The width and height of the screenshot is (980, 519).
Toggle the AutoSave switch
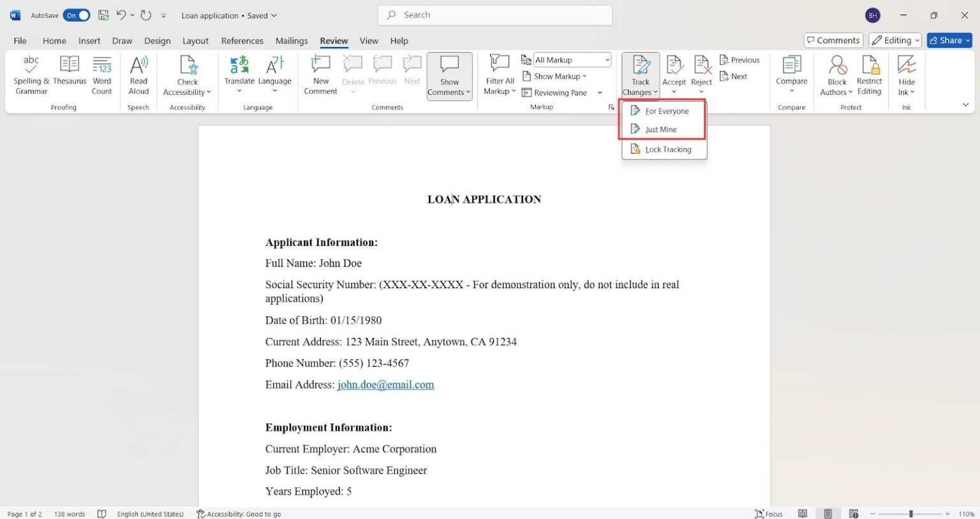[77, 15]
